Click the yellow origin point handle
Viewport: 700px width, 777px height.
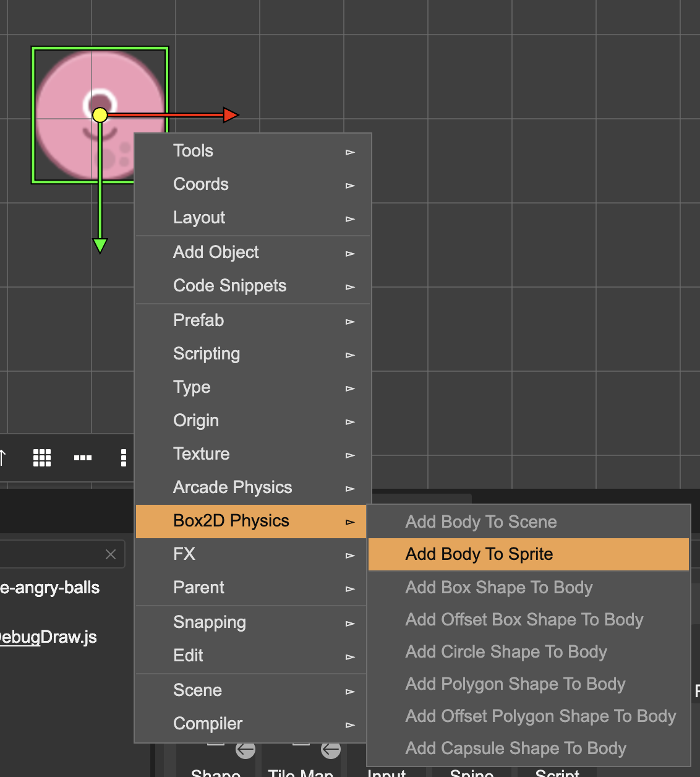coord(100,114)
